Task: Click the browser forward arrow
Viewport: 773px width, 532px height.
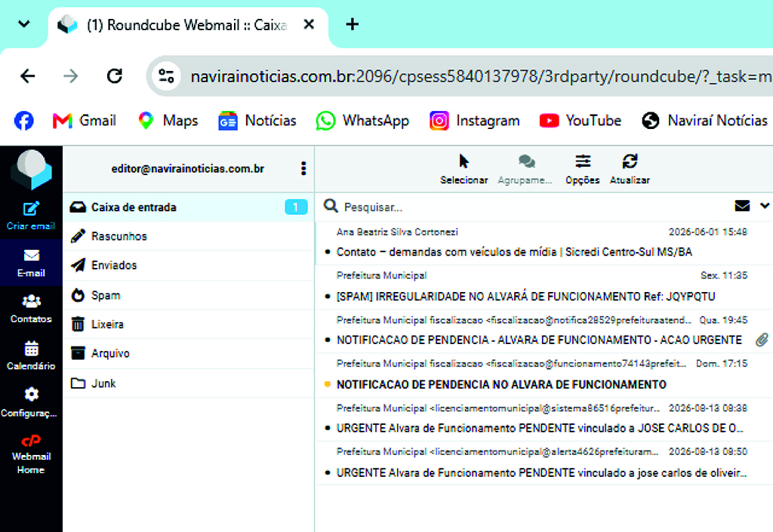Action: click(71, 76)
